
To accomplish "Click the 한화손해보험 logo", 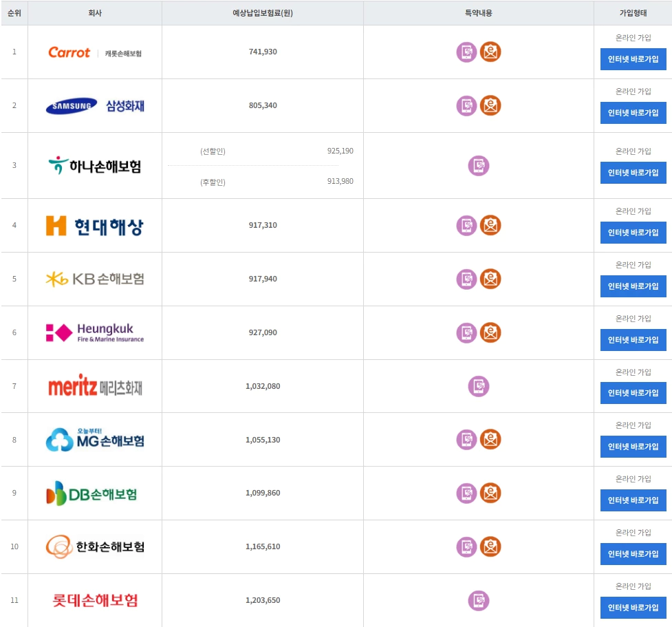I will pos(95,546).
